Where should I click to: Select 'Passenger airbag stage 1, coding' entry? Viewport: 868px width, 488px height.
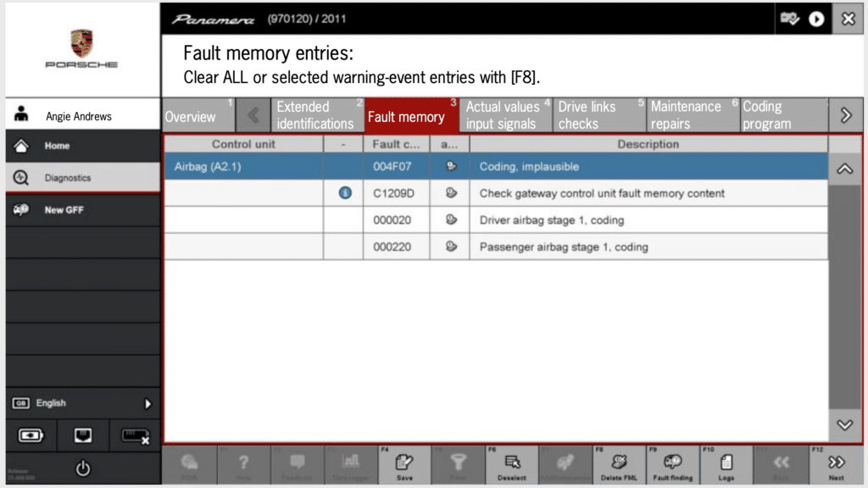coord(564,247)
